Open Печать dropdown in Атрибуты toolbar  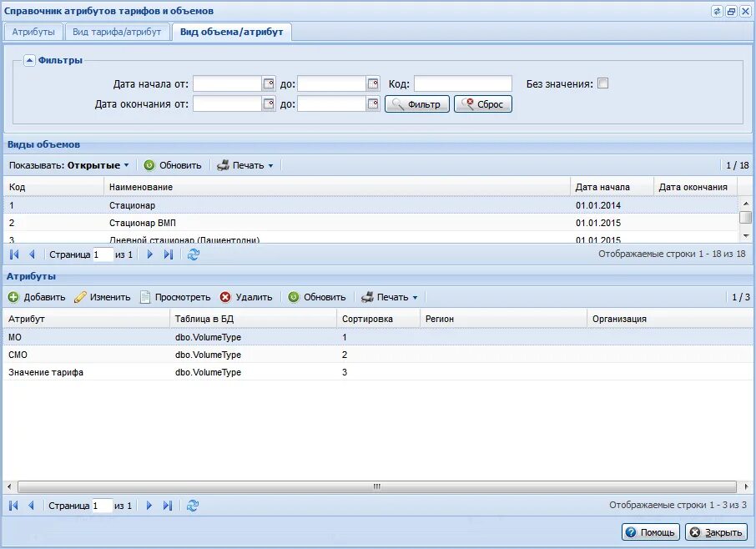coord(389,297)
